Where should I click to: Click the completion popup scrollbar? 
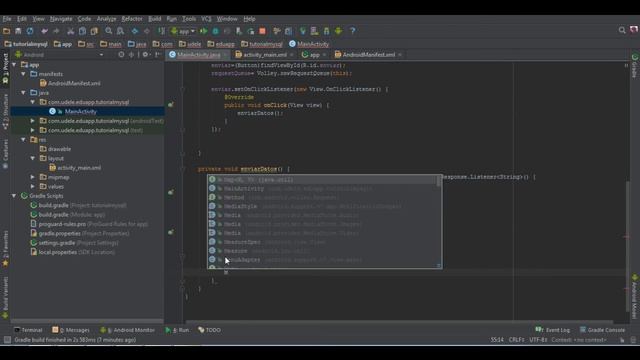point(439,181)
